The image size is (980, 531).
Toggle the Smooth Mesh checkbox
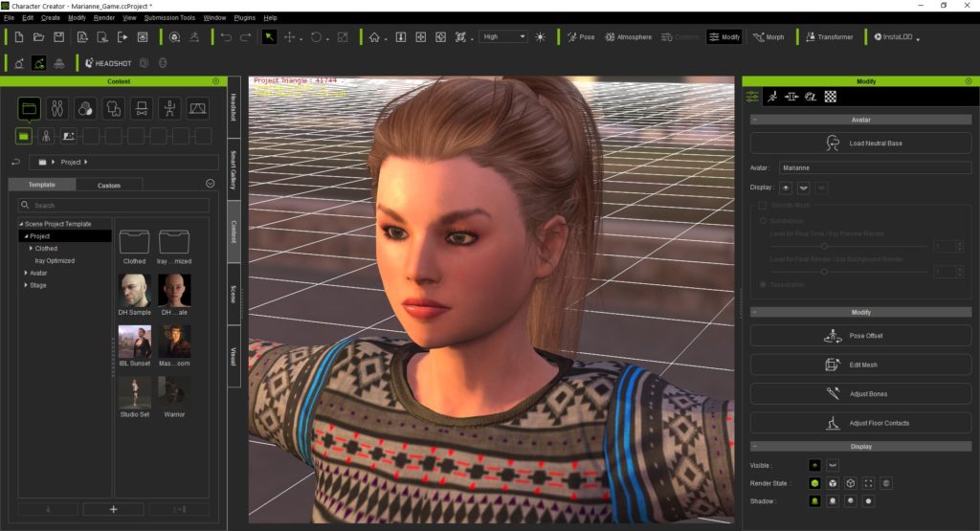tap(762, 206)
